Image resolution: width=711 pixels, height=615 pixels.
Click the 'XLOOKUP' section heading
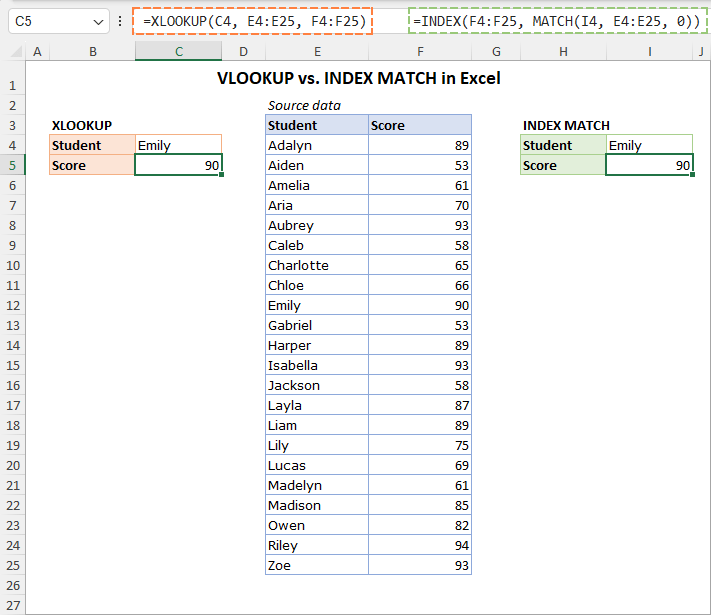pos(82,126)
